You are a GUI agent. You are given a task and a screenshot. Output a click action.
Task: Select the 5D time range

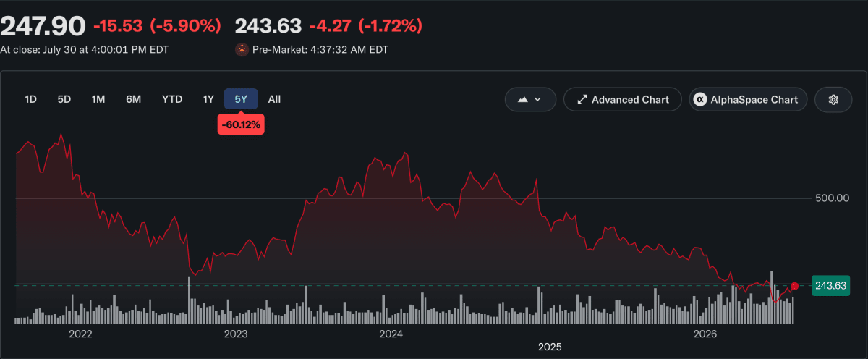click(x=64, y=99)
